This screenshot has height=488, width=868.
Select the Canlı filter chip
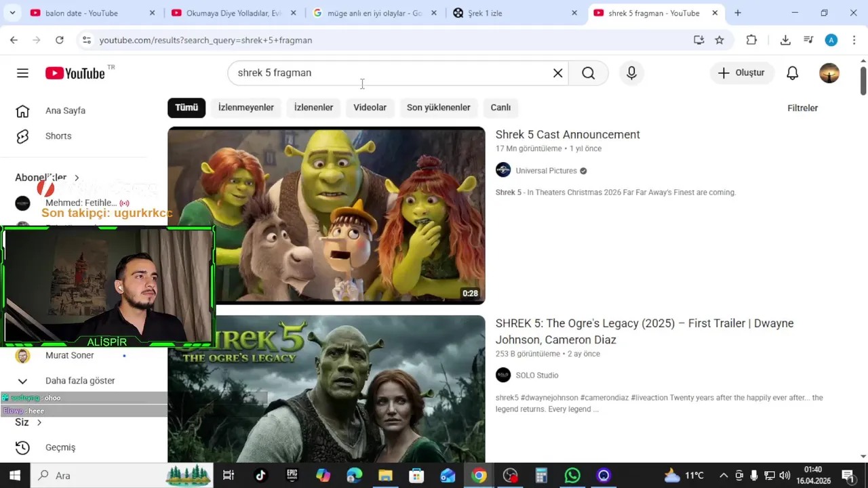pyautogui.click(x=500, y=107)
